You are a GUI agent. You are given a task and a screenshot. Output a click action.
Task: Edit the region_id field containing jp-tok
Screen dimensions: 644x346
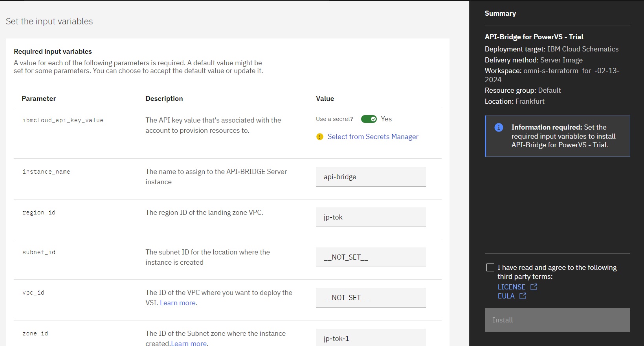click(371, 217)
